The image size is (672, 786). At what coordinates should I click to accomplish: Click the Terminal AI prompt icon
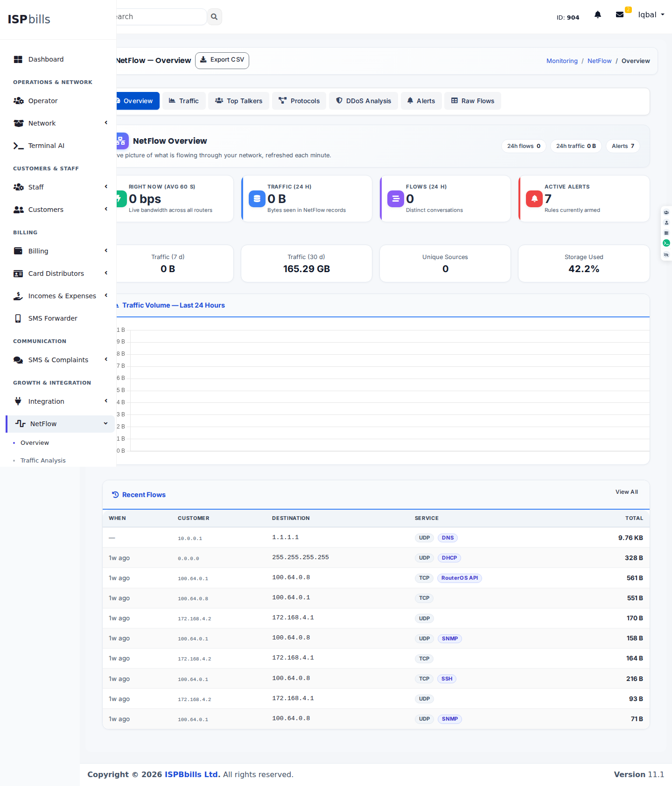[x=18, y=146]
